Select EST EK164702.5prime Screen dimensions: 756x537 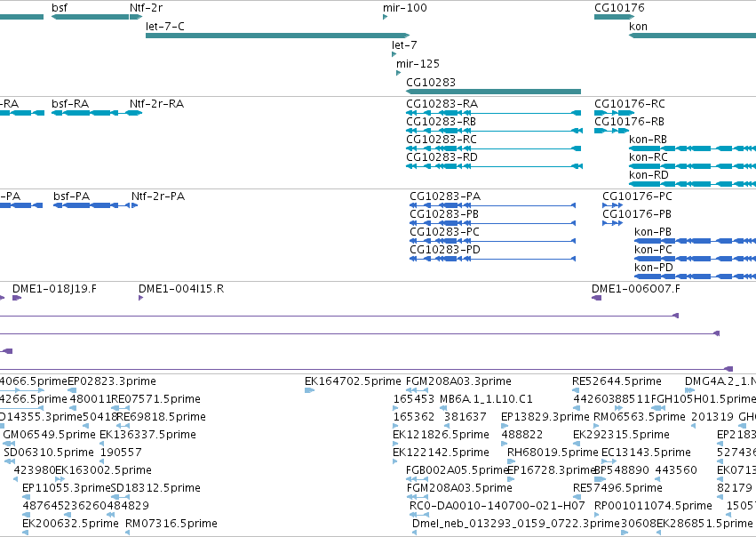(x=353, y=381)
